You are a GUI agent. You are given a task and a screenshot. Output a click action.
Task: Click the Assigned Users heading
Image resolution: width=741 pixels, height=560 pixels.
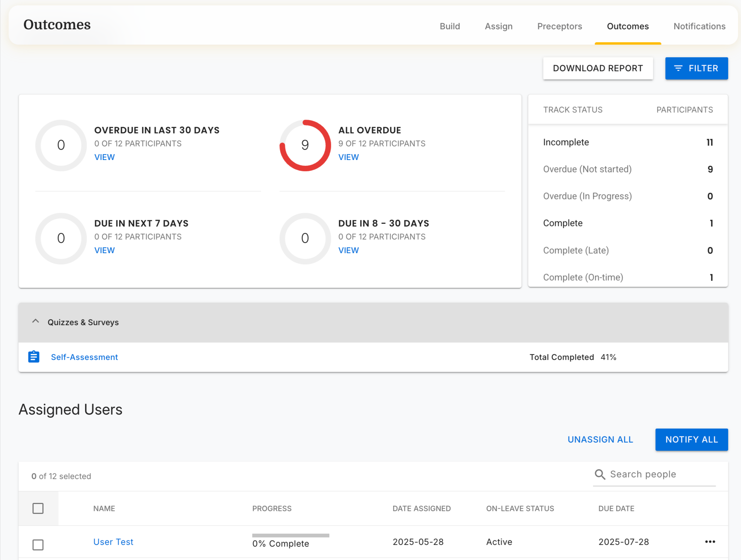[x=70, y=409]
